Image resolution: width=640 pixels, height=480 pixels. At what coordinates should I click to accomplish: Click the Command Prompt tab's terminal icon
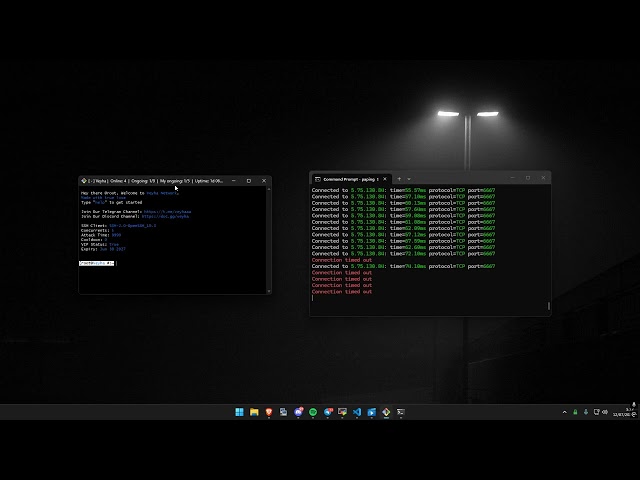318,179
